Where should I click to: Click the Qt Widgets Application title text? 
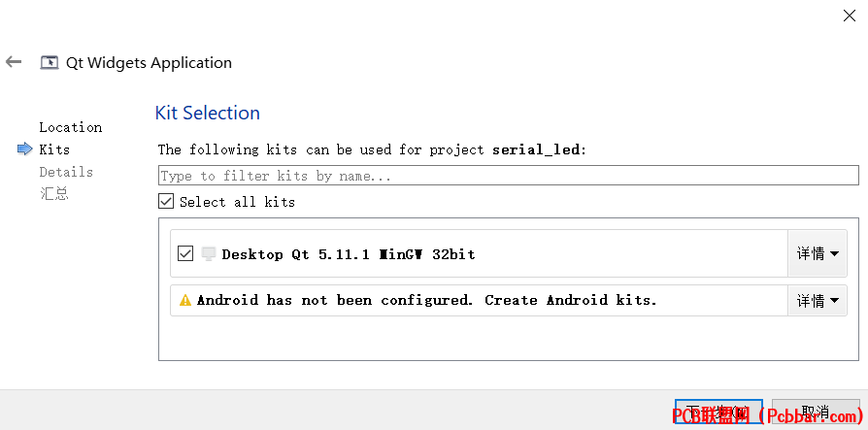pos(149,63)
